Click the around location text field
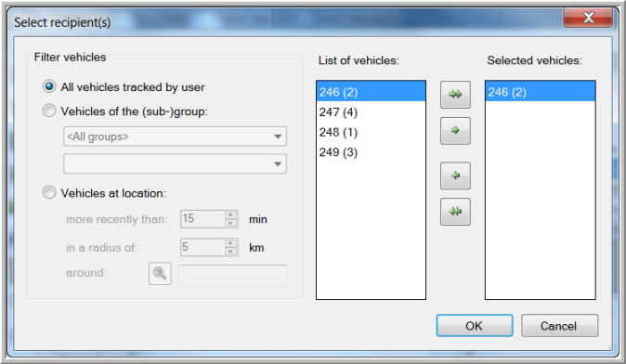This screenshot has width=626, height=364. point(233,274)
